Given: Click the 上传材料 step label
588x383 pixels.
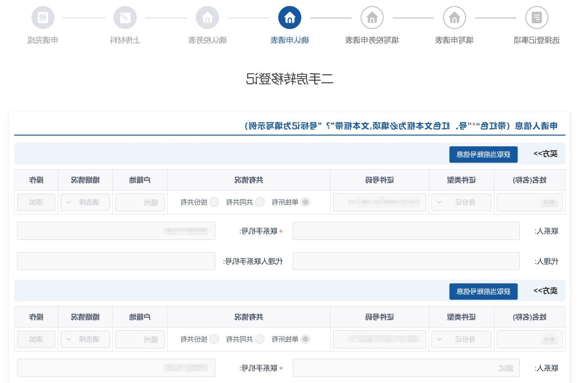Looking at the screenshot, I should (x=125, y=40).
